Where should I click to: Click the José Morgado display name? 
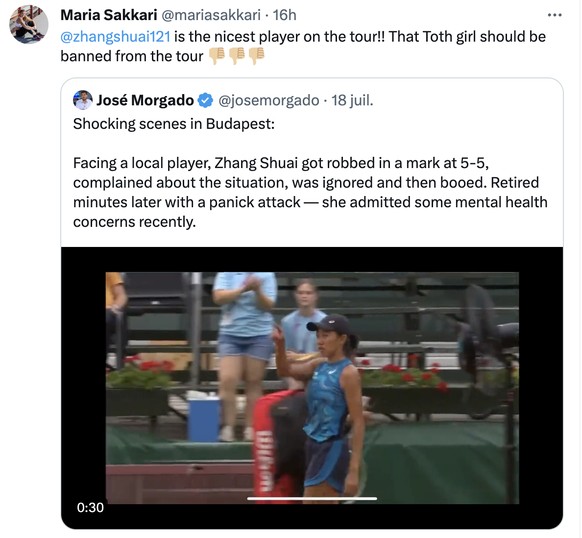[145, 100]
